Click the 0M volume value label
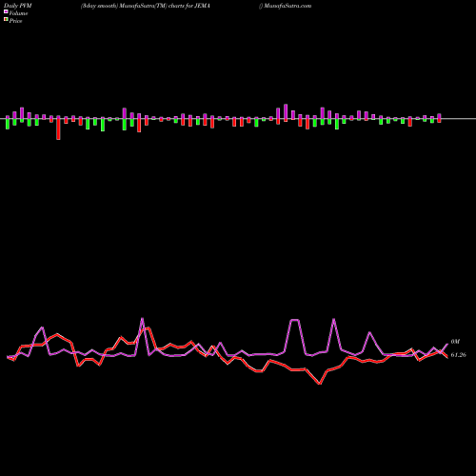Image resolution: width=476 pixels, height=476 pixels. tap(455, 342)
